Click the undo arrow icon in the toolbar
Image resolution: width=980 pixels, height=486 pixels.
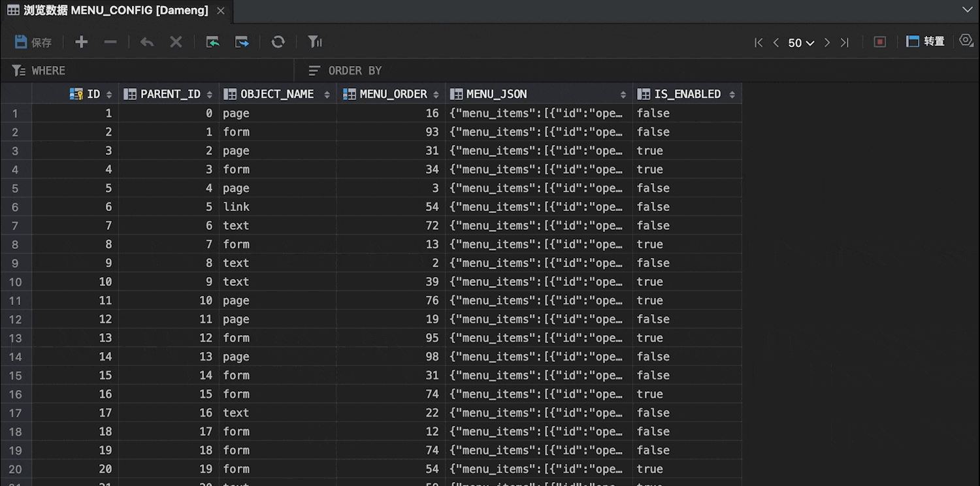click(x=147, y=42)
